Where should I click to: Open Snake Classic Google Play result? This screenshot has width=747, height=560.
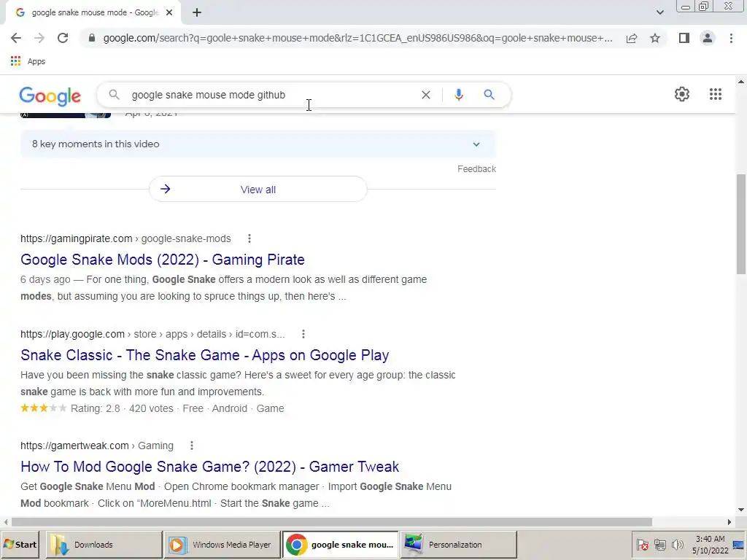click(205, 355)
